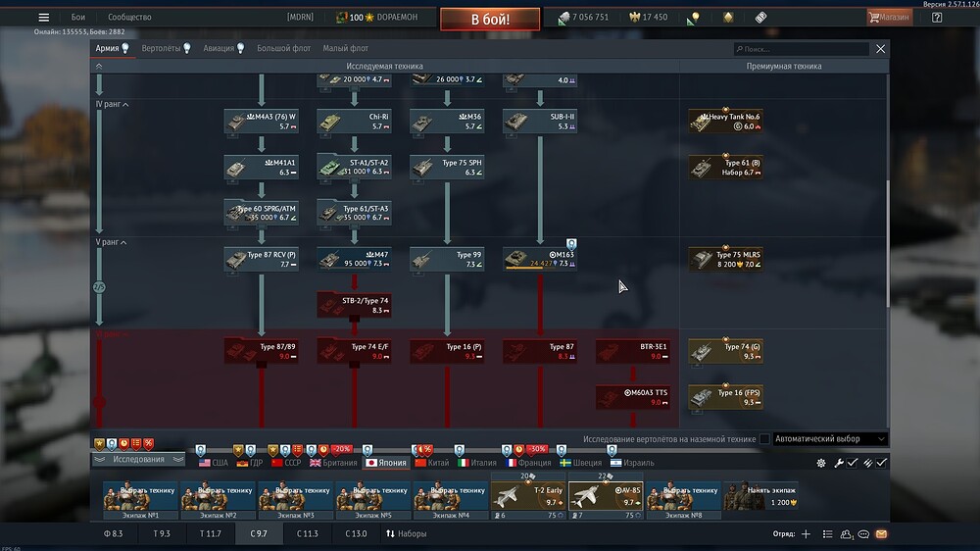
Task: Select the С 11.3 preset
Action: pyautogui.click(x=307, y=533)
